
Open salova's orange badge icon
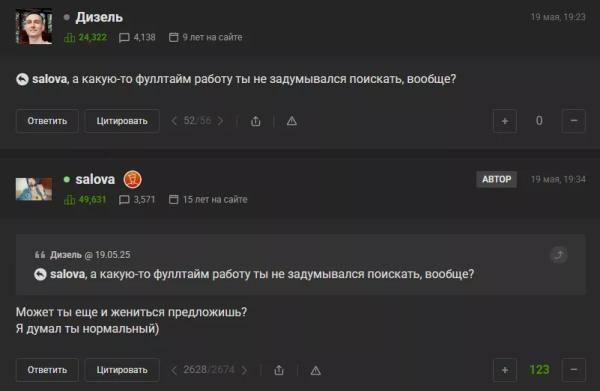click(x=132, y=179)
